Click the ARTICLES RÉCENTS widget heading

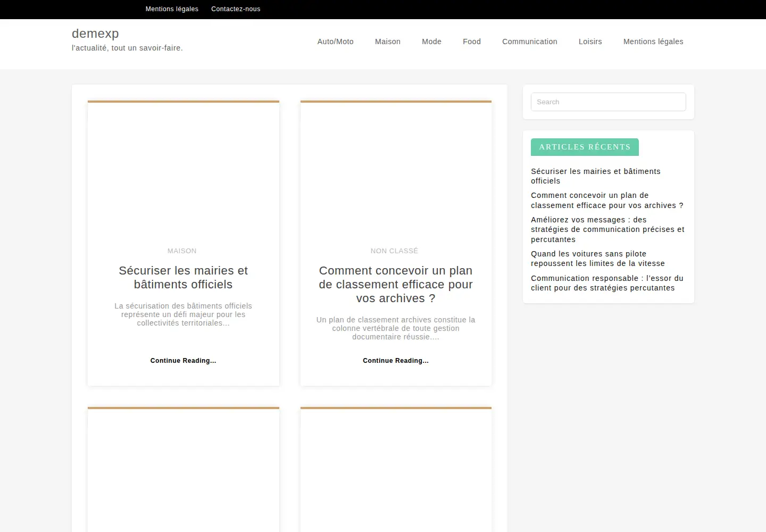[585, 147]
